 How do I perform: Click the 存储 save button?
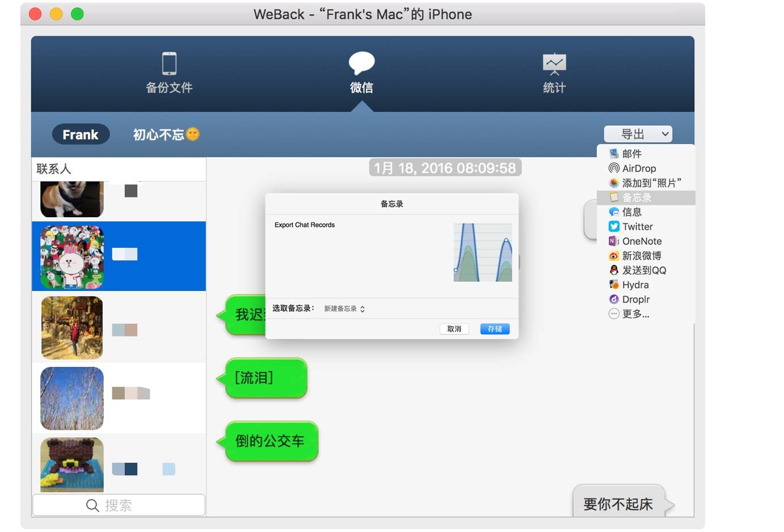click(495, 329)
